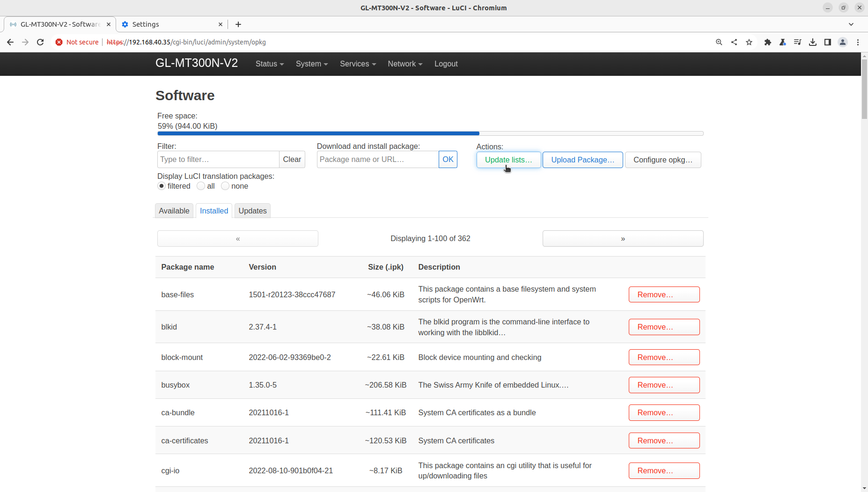Click the Displaying 1-100 of 362 text

click(x=430, y=238)
